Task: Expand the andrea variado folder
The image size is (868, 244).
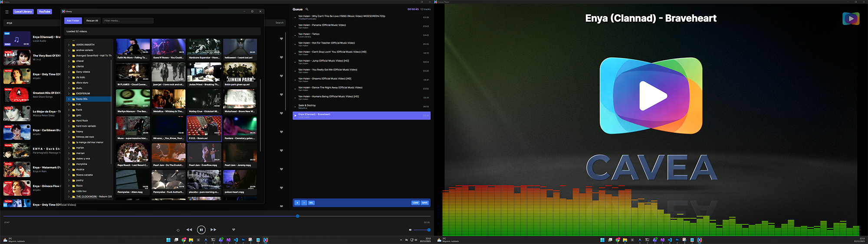Action: coord(69,50)
